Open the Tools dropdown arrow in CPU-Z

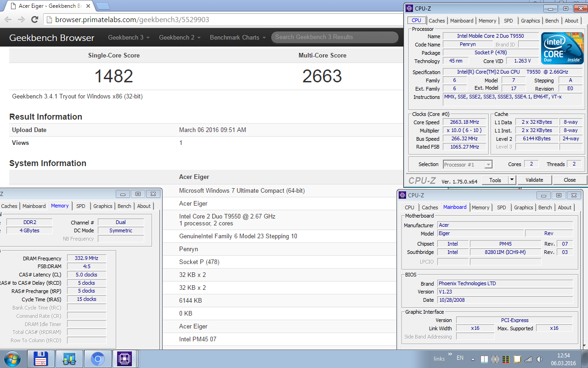(512, 180)
